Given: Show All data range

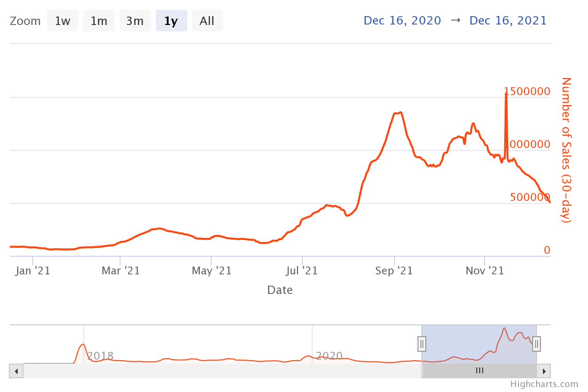Looking at the screenshot, I should [207, 21].
